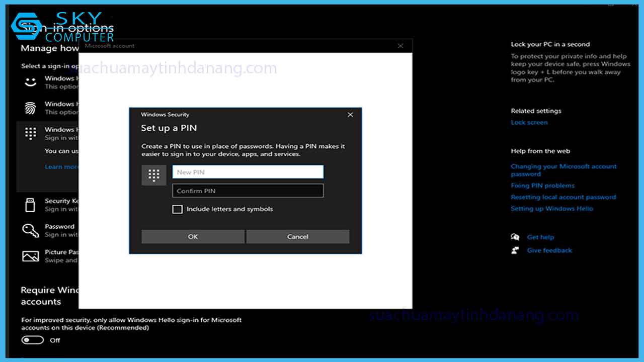Click the Give feedback people icon
The image size is (644, 362).
[x=515, y=250]
